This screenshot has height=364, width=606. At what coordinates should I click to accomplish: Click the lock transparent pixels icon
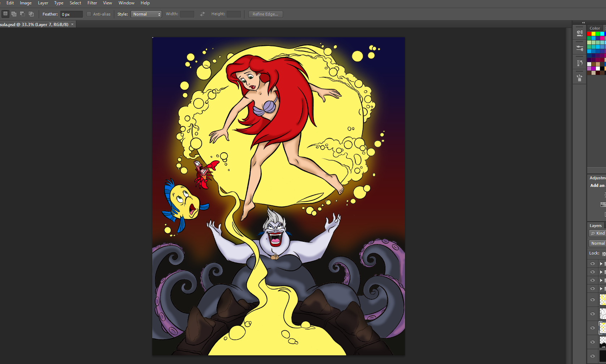(604, 253)
